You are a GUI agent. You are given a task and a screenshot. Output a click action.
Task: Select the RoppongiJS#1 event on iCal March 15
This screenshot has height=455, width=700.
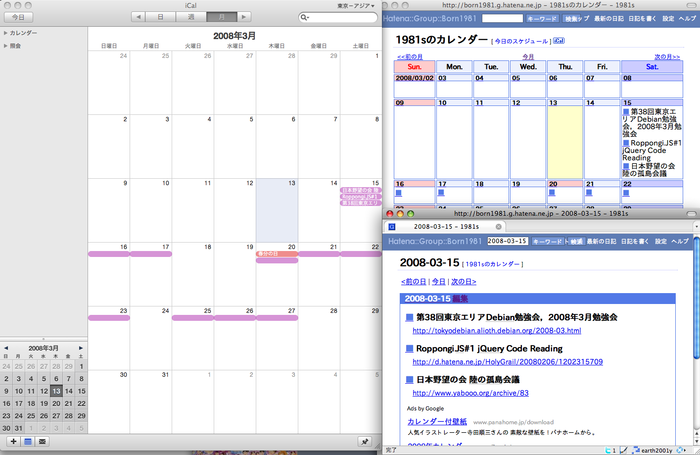click(x=361, y=196)
